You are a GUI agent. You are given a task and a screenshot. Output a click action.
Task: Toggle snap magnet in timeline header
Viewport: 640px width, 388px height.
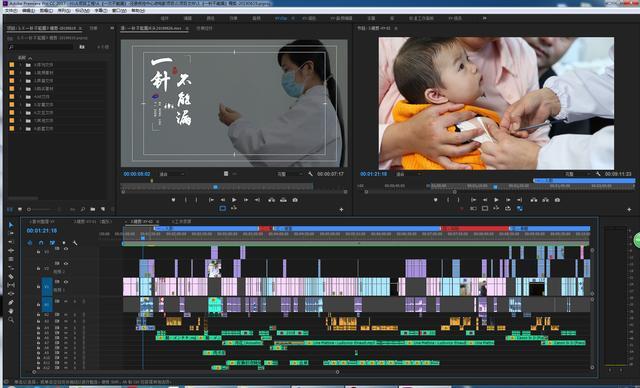(41, 243)
